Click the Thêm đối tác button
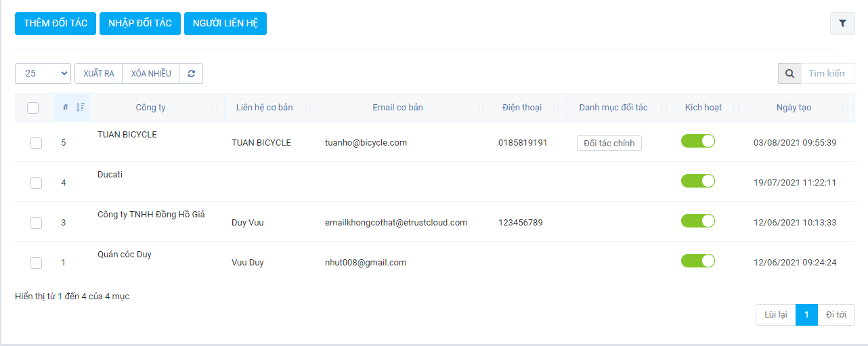 click(x=56, y=23)
